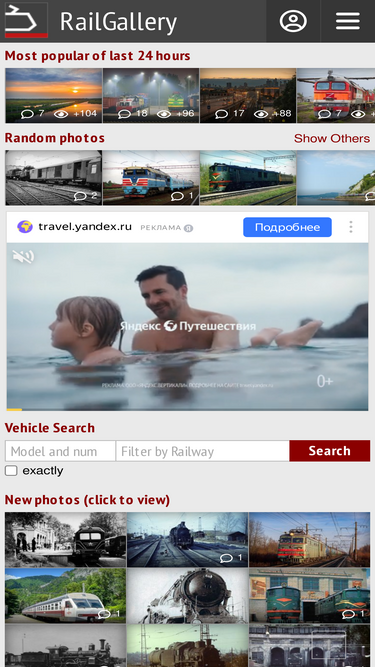Open the black-and-white wagon random photo
Image resolution: width=375 pixels, height=667 pixels.
click(x=54, y=178)
